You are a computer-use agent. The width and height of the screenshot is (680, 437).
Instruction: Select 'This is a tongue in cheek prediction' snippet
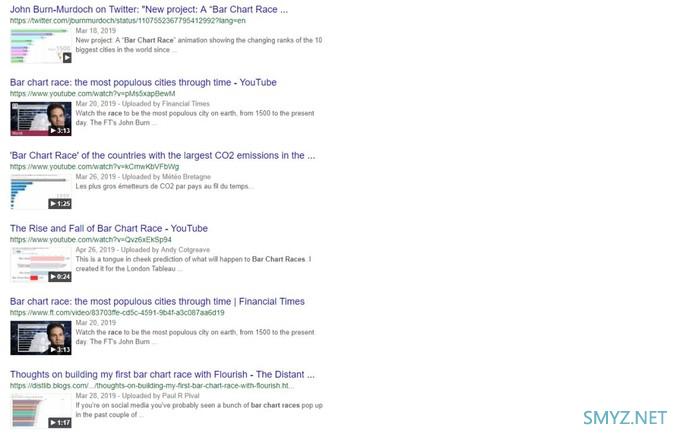coord(193,264)
